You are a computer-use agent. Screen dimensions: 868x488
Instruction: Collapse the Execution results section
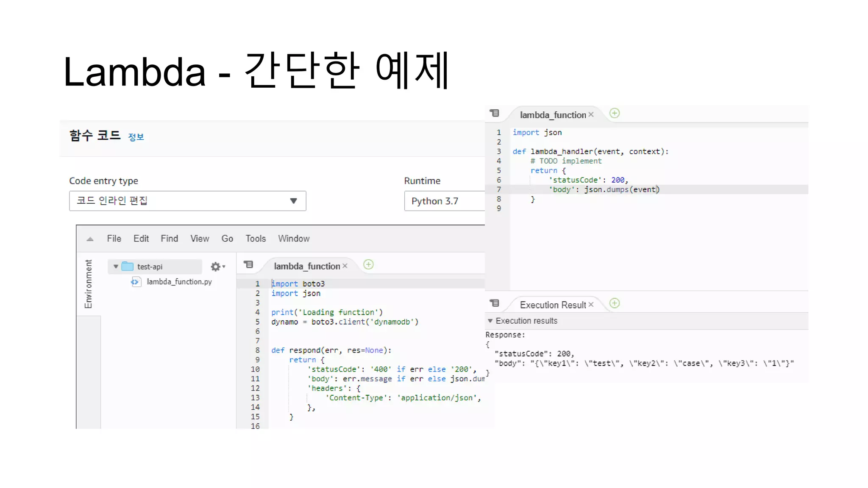pyautogui.click(x=490, y=321)
